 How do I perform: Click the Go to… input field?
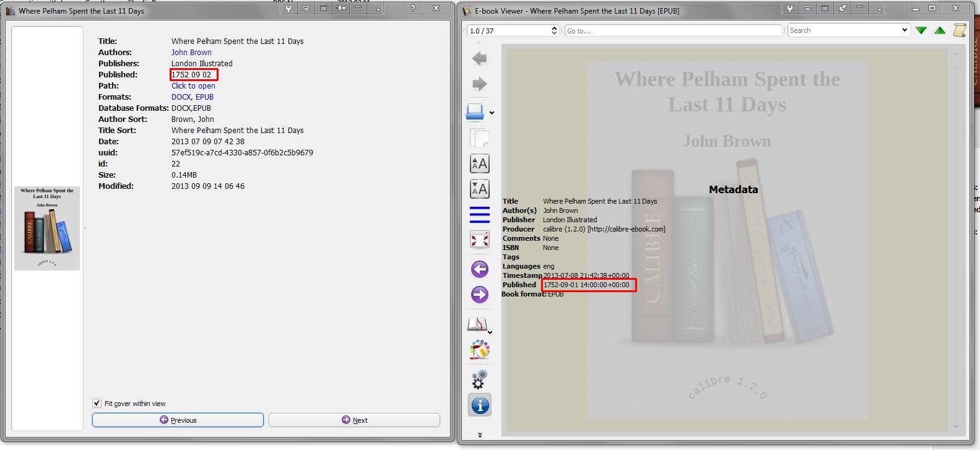[x=674, y=30]
